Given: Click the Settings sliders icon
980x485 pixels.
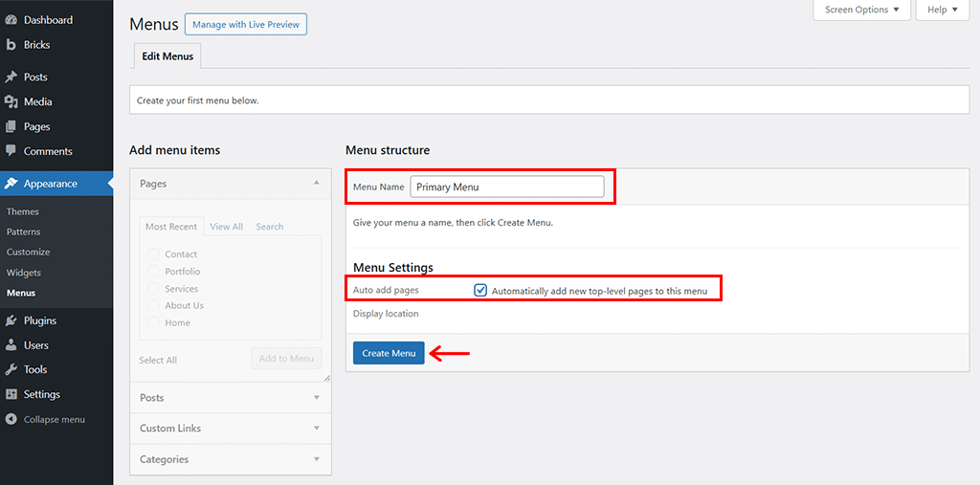Looking at the screenshot, I should tap(11, 394).
